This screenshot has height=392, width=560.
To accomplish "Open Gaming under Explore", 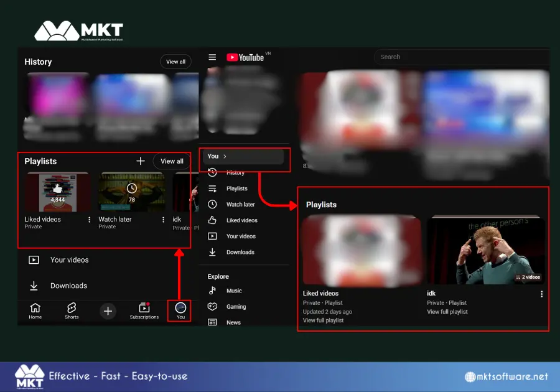I will coord(236,307).
